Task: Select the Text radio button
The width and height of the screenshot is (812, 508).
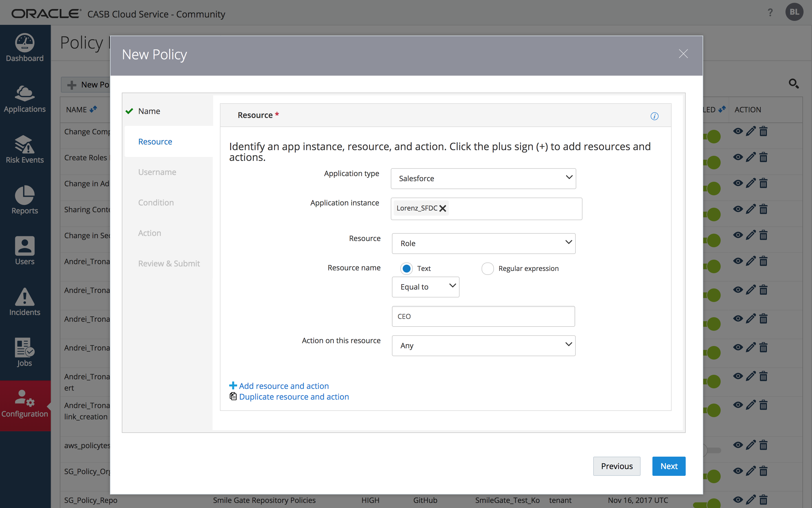Action: [x=406, y=268]
